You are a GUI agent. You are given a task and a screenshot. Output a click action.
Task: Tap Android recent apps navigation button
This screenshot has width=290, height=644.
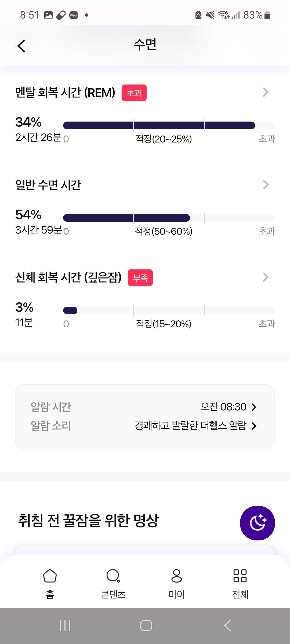65,625
